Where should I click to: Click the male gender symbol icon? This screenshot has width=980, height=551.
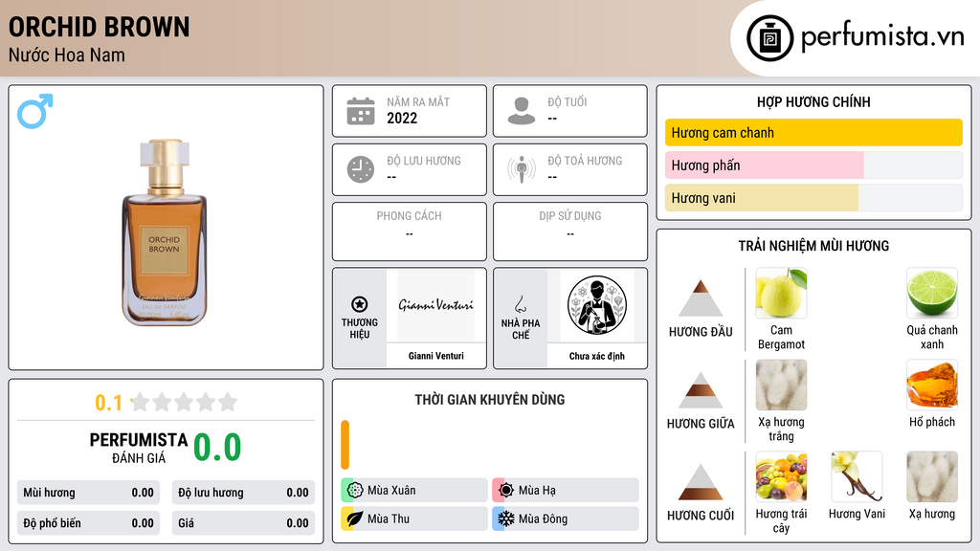click(x=35, y=111)
